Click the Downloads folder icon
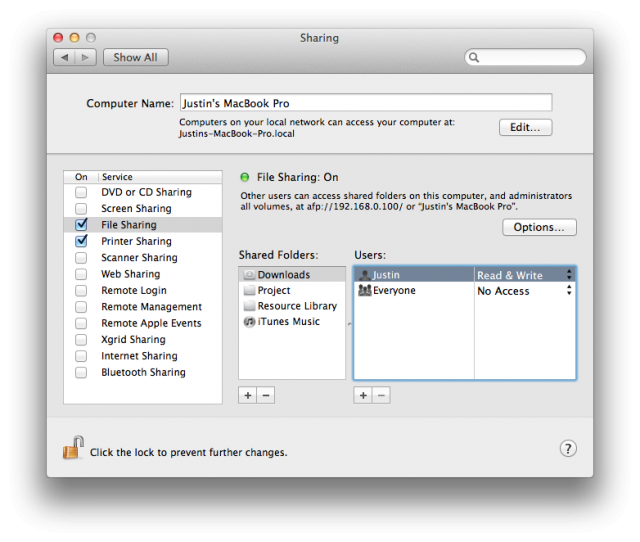 coord(249,275)
